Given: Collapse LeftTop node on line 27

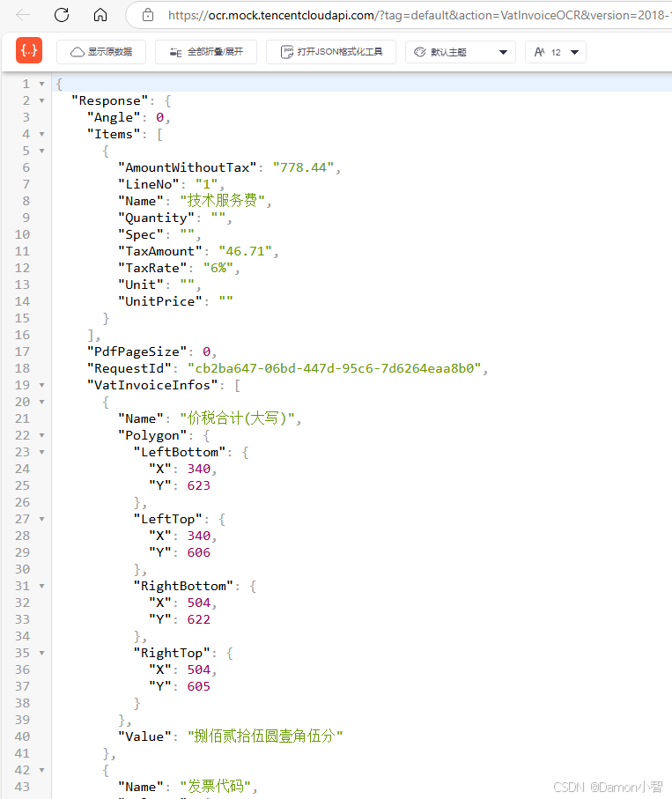Looking at the screenshot, I should pyautogui.click(x=41, y=519).
